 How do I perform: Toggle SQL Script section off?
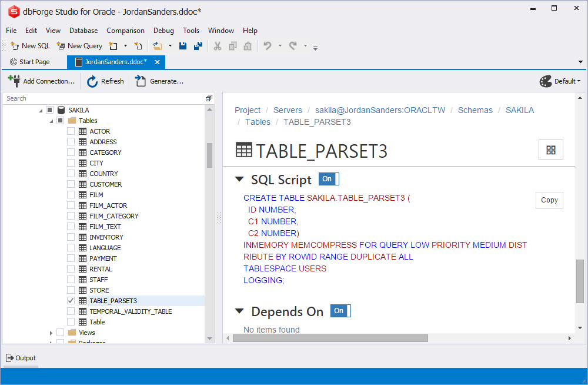[328, 178]
